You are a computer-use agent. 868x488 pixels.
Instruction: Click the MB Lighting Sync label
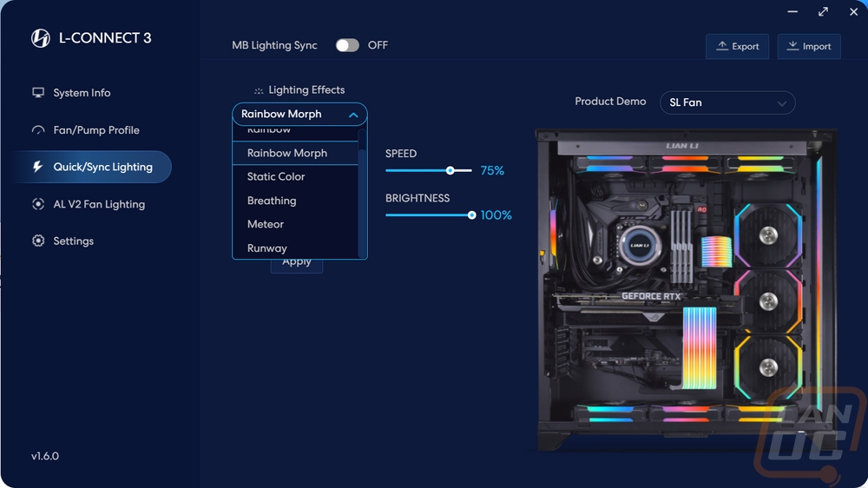(x=274, y=45)
